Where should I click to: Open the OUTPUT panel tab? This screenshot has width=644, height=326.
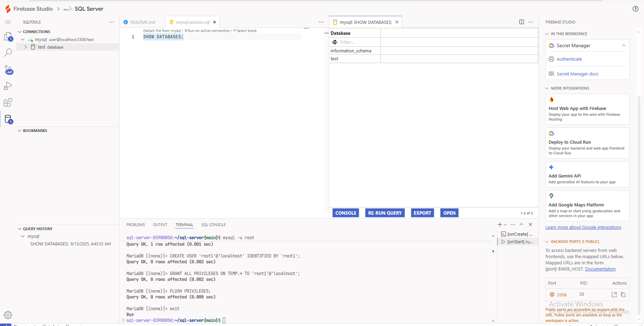[x=160, y=225]
